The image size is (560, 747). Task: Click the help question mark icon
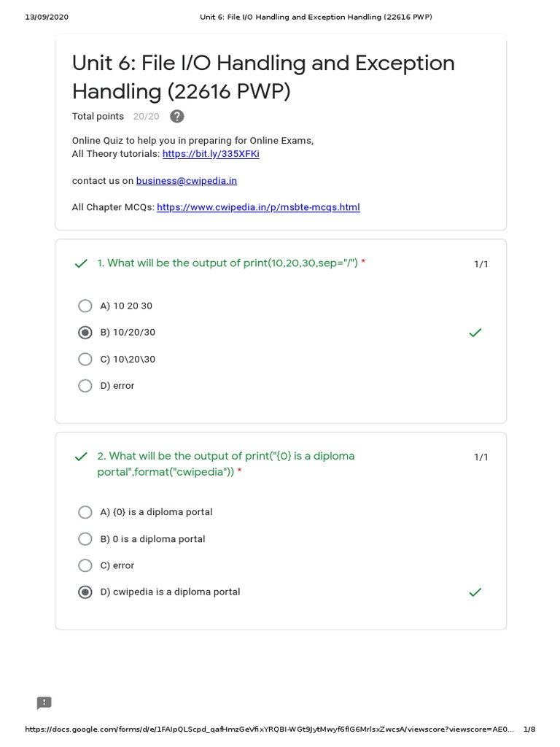[x=176, y=117]
